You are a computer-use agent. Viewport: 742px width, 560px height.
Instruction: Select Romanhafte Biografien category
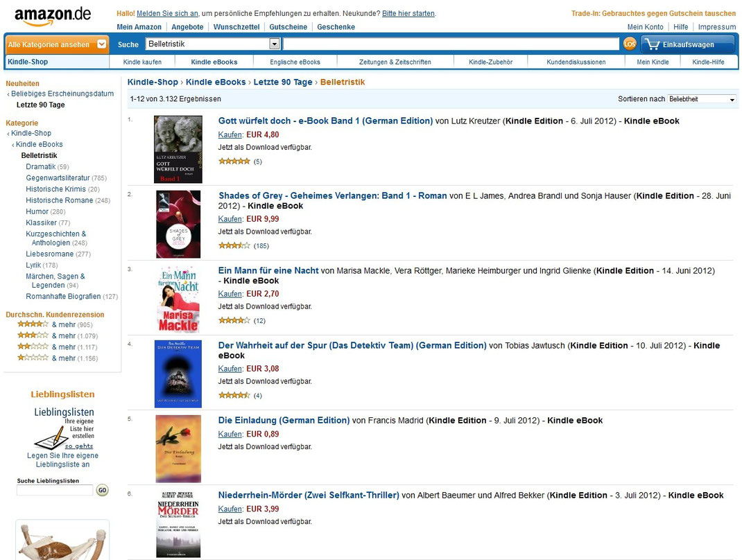click(x=63, y=297)
